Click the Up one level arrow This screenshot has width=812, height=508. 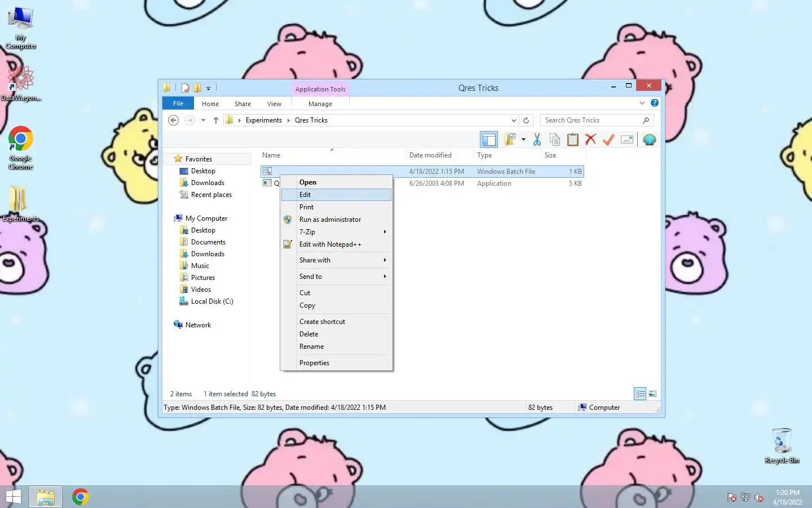point(216,120)
